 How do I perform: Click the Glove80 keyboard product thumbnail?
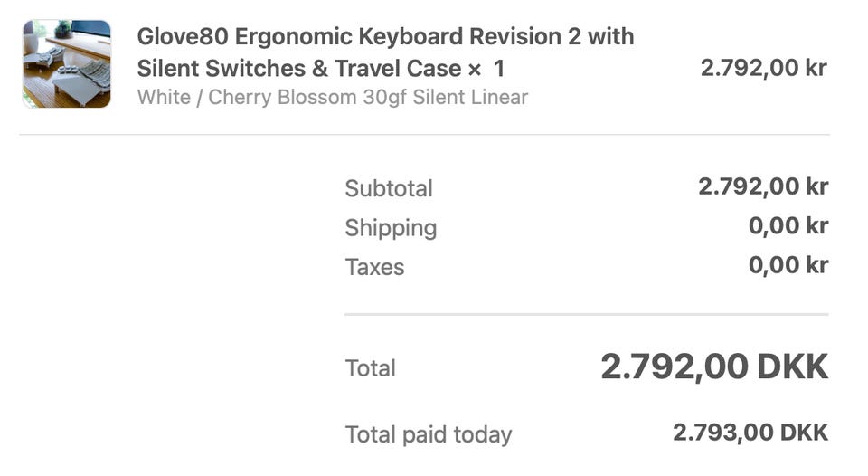67,64
